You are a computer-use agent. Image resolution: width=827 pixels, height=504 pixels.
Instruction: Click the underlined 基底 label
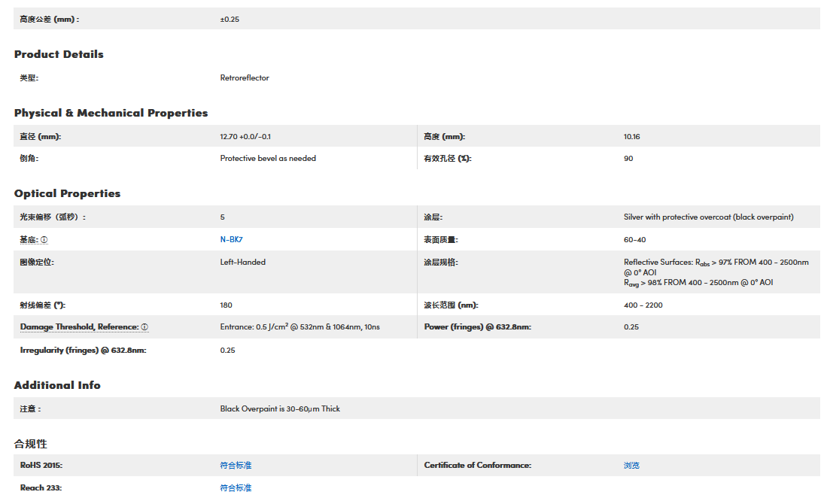click(x=29, y=240)
